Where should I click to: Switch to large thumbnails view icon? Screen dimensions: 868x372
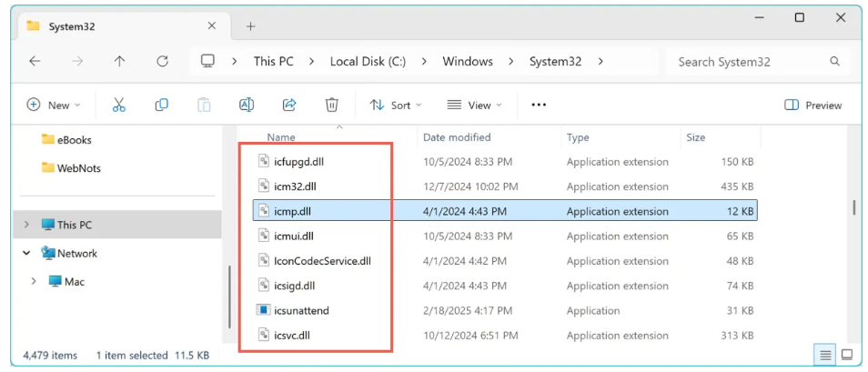[x=846, y=355]
